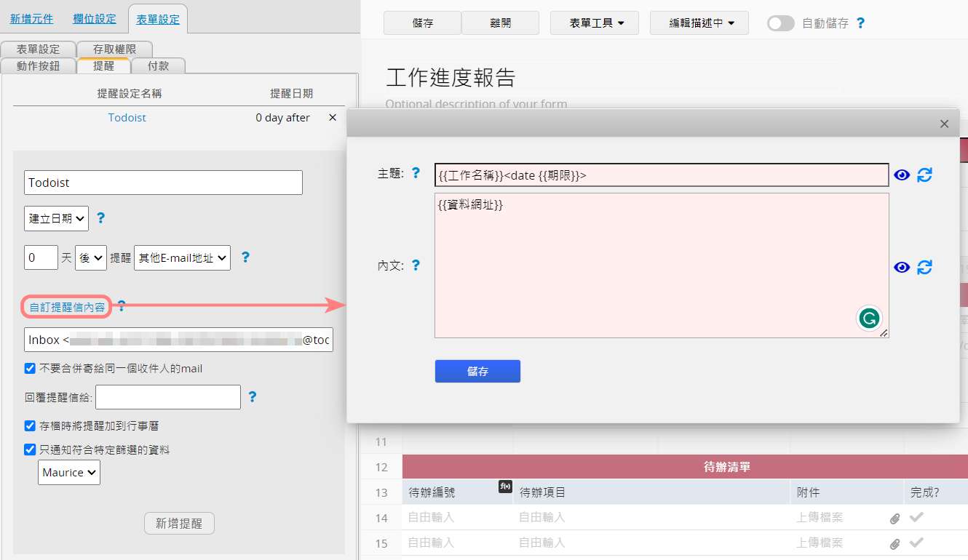Close the reminder content dialog
968x560 pixels.
click(x=944, y=124)
